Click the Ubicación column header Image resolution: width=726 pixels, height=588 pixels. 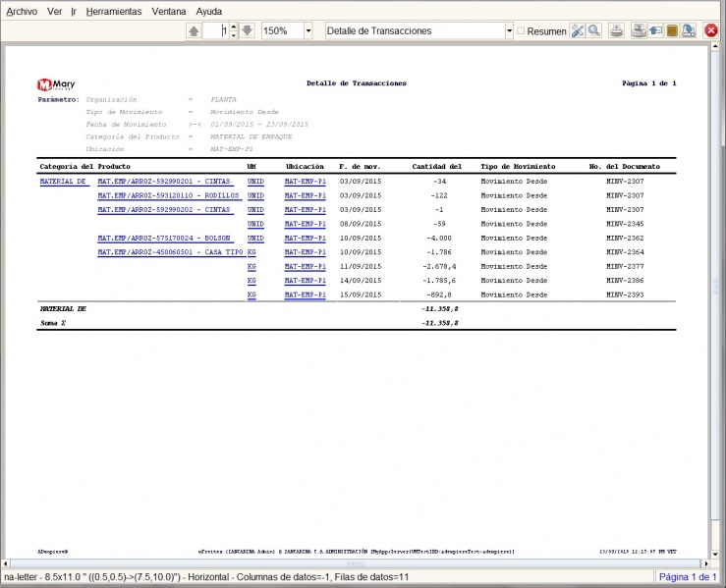coord(305,167)
